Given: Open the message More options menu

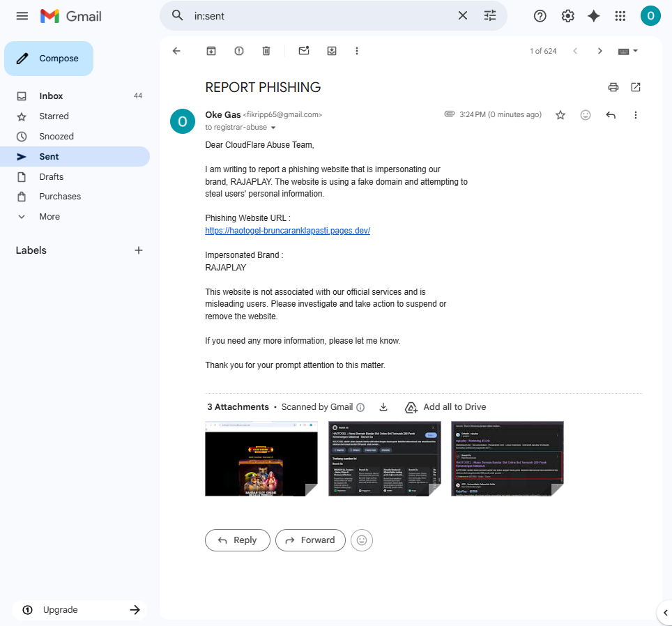Looking at the screenshot, I should tap(636, 115).
